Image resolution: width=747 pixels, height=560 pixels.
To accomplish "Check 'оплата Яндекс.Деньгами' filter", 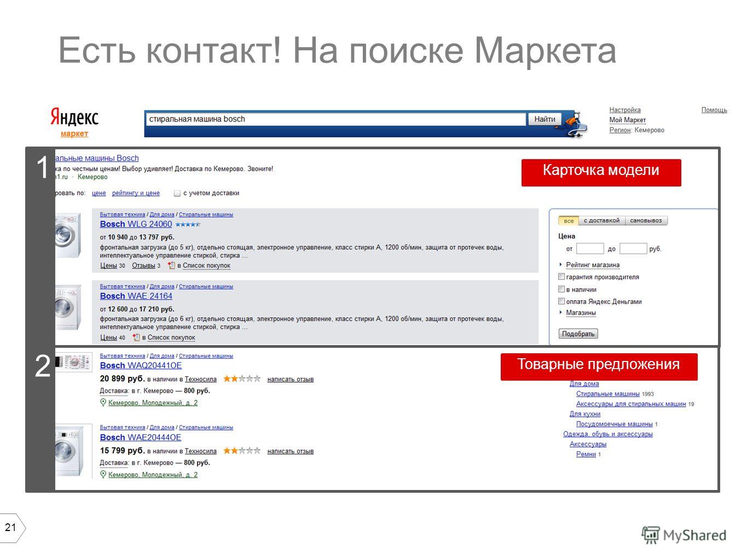I will [x=561, y=301].
